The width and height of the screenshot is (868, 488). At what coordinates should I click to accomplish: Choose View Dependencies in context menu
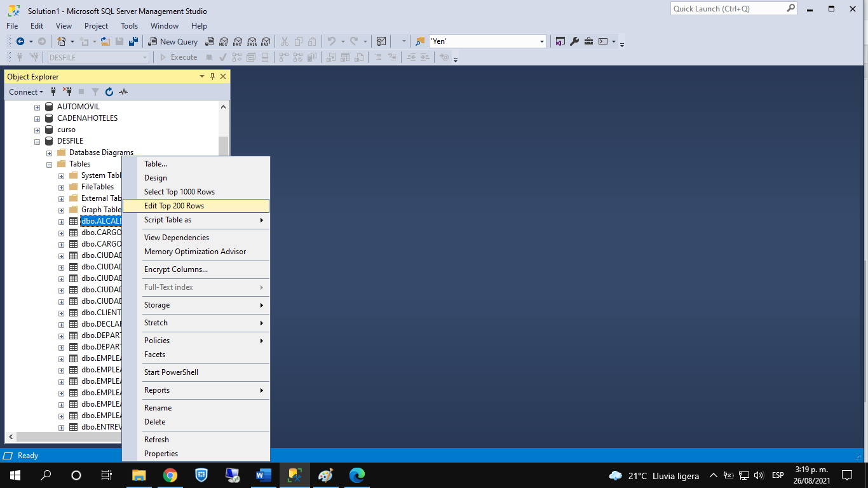coord(196,238)
